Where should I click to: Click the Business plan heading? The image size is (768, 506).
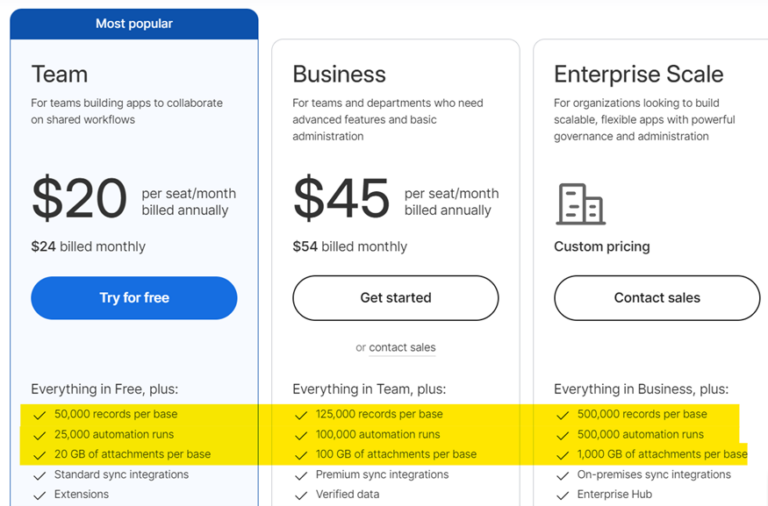click(x=338, y=74)
